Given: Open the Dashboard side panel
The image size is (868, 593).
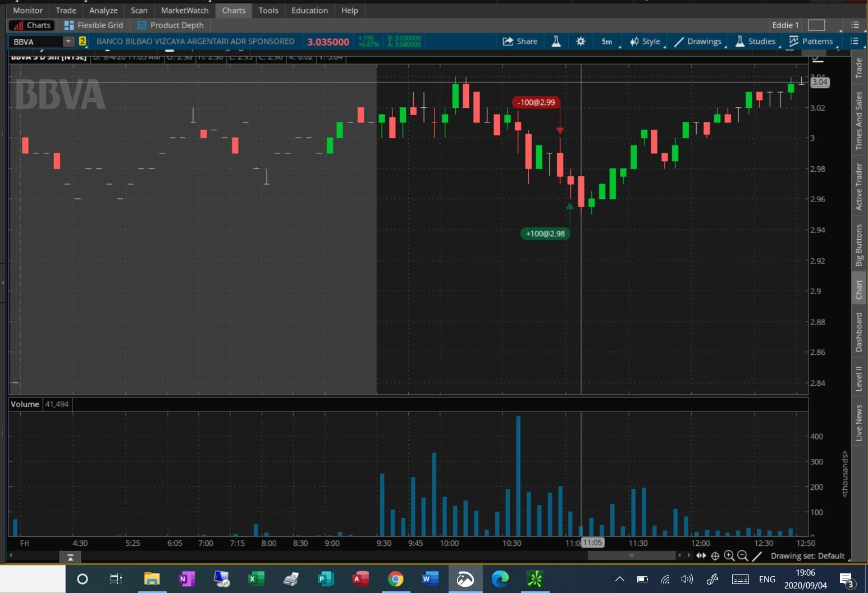Looking at the screenshot, I should pos(858,332).
